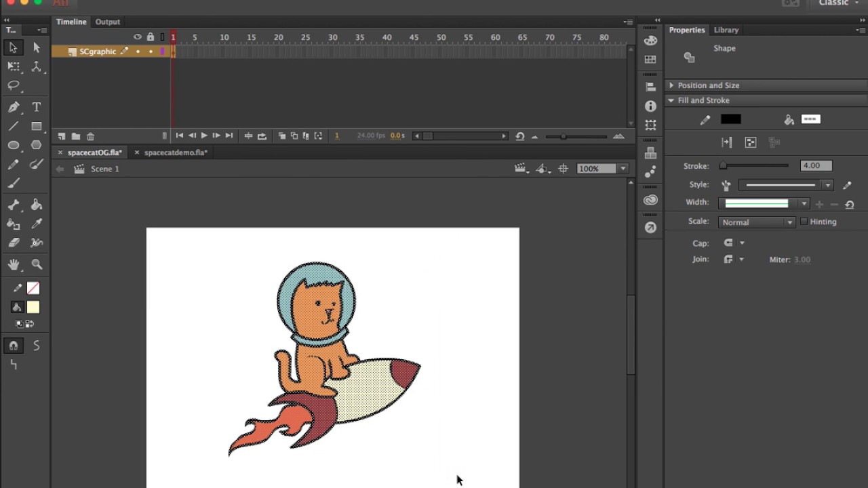
Task: Choose the 3D Rotation tool
Action: pos(37,66)
